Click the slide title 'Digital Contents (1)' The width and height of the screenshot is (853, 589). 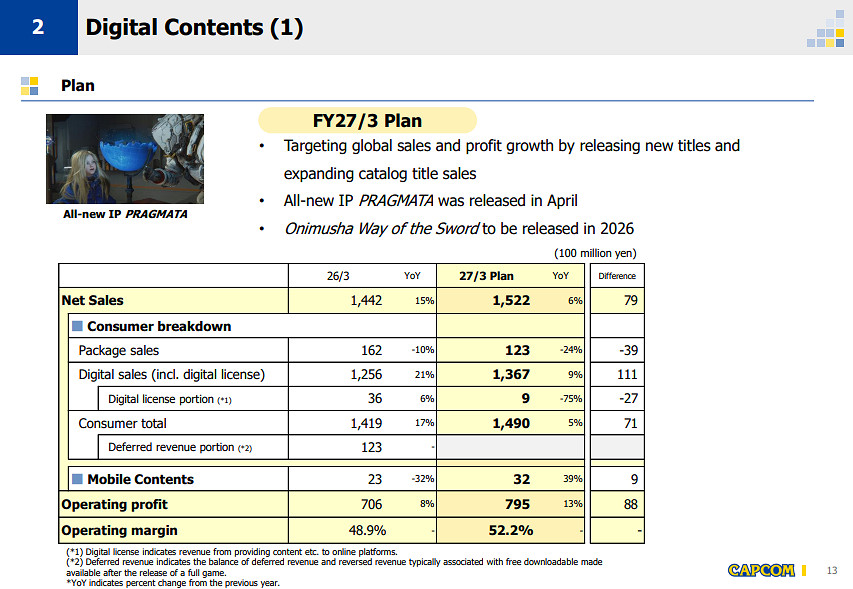194,27
